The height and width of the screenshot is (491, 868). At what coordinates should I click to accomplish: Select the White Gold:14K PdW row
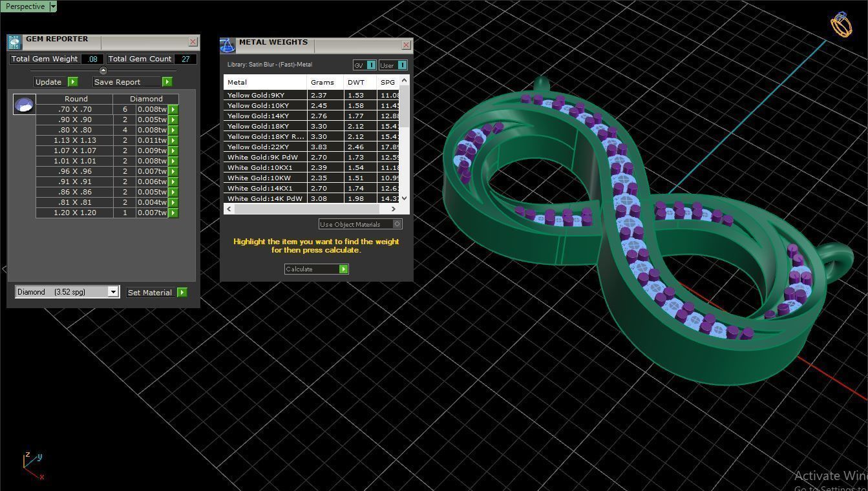[312, 198]
